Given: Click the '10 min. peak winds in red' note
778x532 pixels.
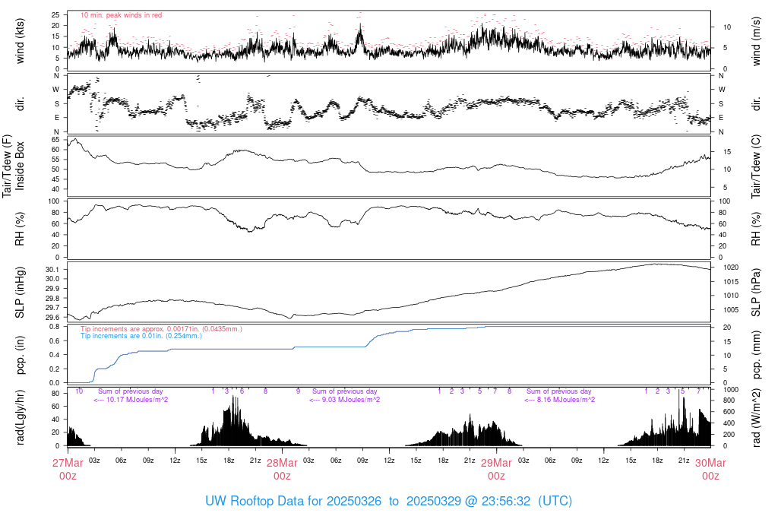Looking at the screenshot, I should click(121, 15).
